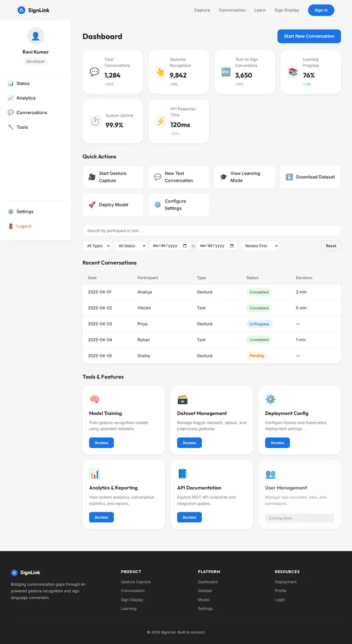Reset the conversation filters
Viewport: 352px width, 644px height.
[331, 246]
